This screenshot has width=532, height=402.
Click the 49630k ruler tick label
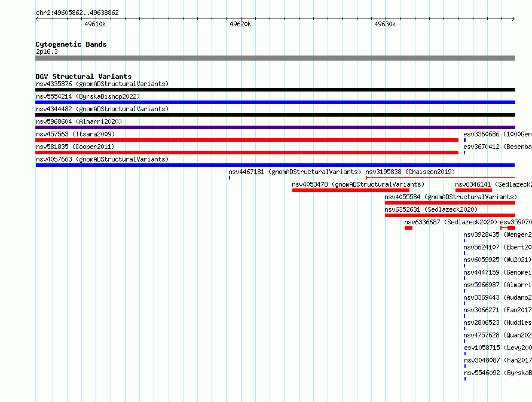(385, 24)
